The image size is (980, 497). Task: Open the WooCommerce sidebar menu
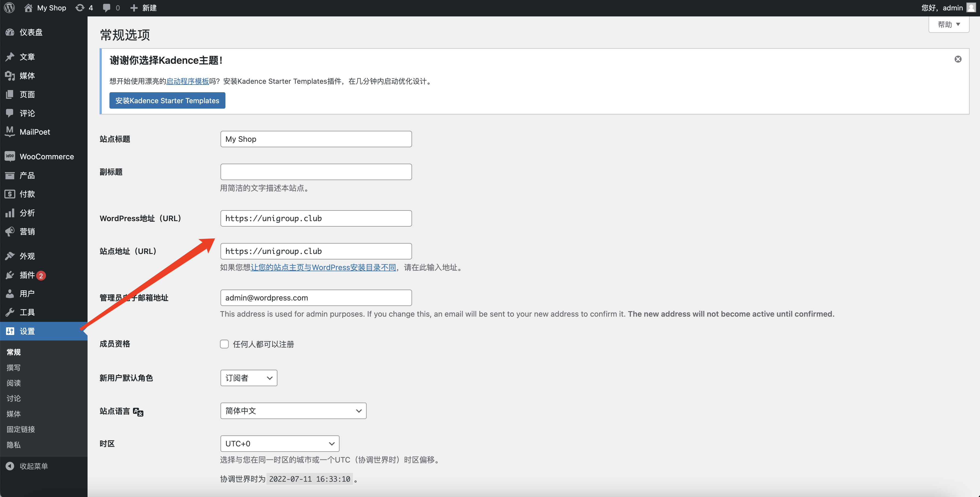click(47, 156)
